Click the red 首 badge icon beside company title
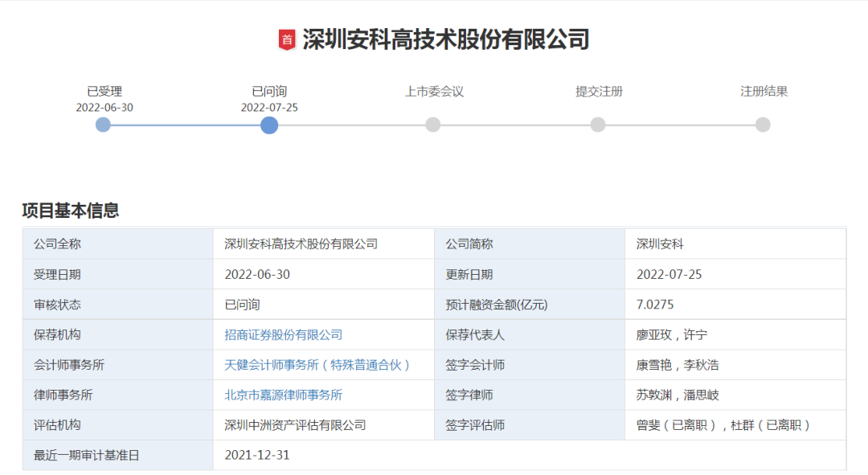This screenshot has height=475, width=868. 287,39
